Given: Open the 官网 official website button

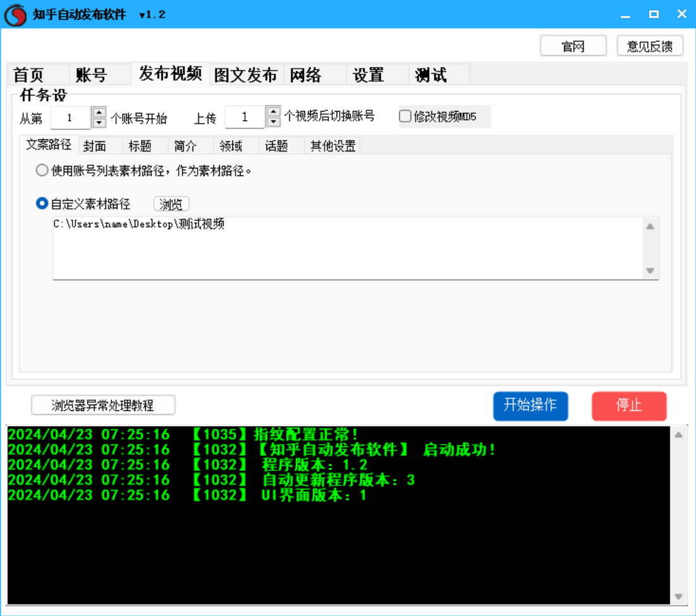Looking at the screenshot, I should (x=573, y=46).
